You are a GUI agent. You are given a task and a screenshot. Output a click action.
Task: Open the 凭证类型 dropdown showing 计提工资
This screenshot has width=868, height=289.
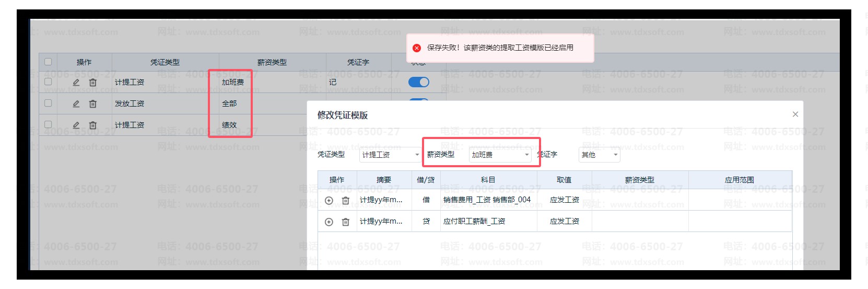(x=390, y=155)
